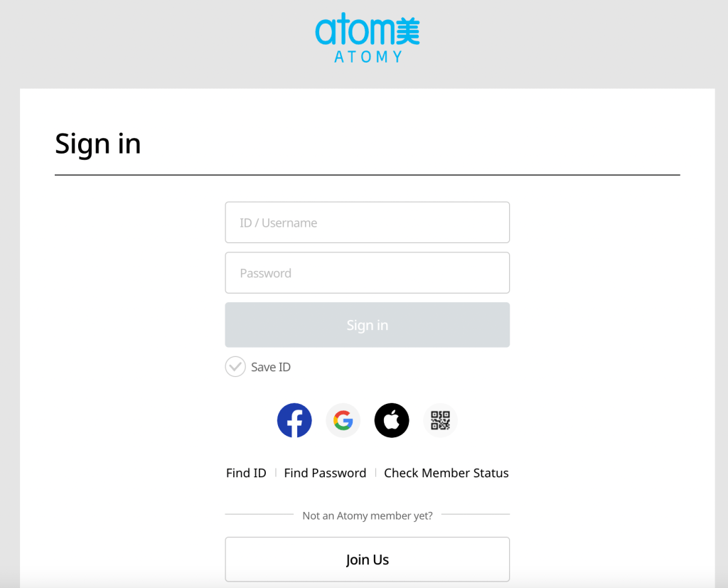The height and width of the screenshot is (588, 728).
Task: Click the Sign in page heading
Action: pyautogui.click(x=98, y=144)
